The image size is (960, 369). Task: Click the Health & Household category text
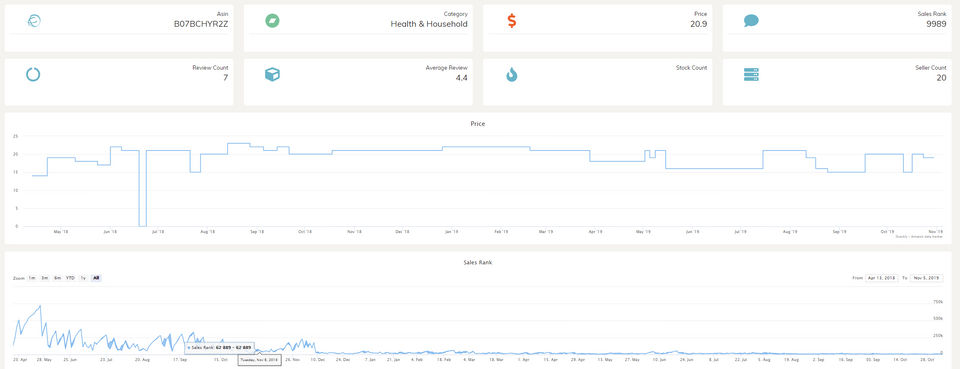429,24
